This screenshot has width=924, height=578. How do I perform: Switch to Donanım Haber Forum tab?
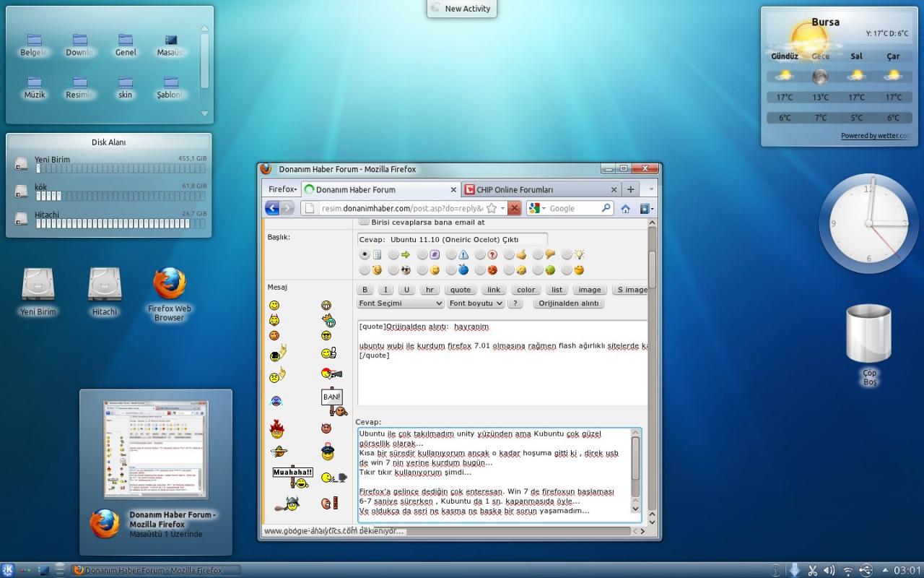coord(381,189)
